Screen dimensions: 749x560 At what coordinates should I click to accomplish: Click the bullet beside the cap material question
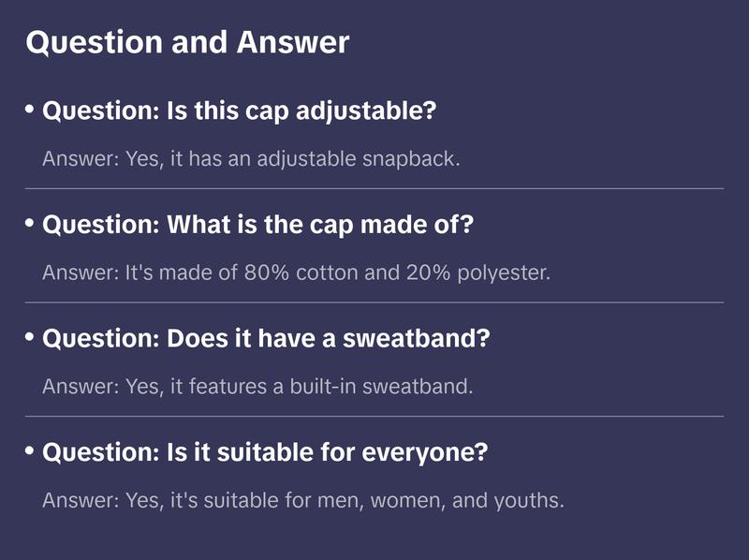[30, 224]
